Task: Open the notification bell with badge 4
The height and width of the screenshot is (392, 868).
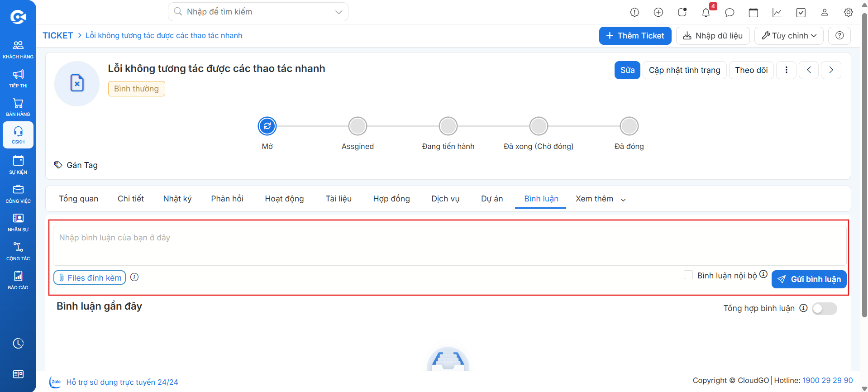Action: tap(706, 12)
